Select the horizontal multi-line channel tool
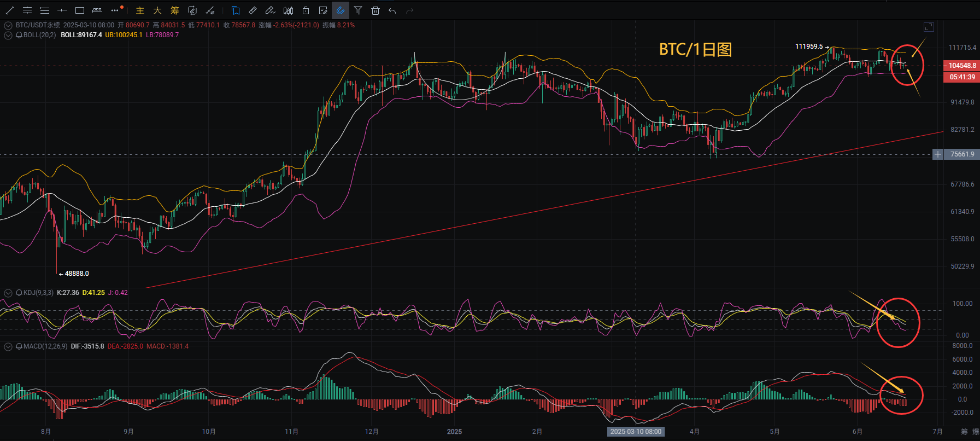Screen dimensions: 980x441 click(x=27, y=10)
